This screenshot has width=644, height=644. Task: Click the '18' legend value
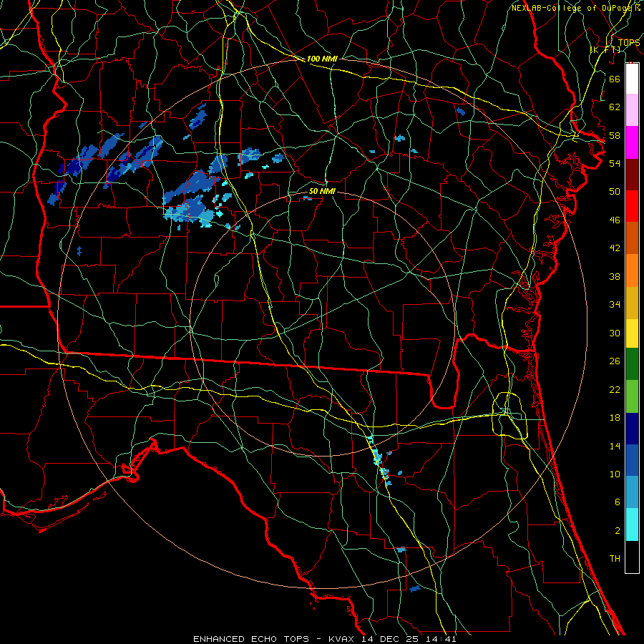pyautogui.click(x=615, y=418)
